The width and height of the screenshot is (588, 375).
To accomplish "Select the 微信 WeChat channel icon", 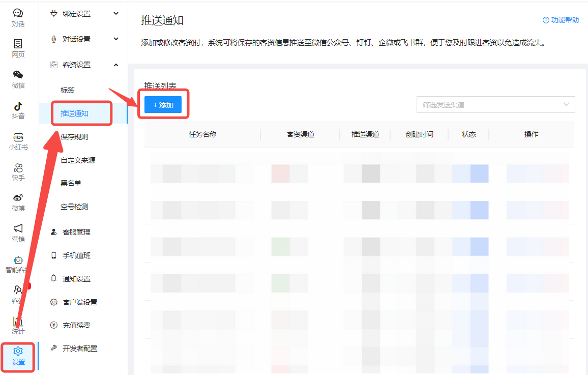I will (x=18, y=79).
